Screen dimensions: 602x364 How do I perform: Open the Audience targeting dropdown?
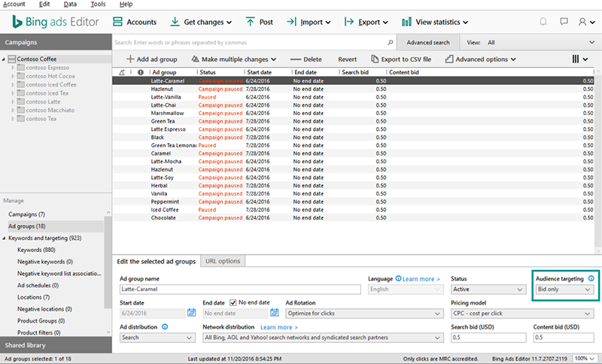point(564,290)
